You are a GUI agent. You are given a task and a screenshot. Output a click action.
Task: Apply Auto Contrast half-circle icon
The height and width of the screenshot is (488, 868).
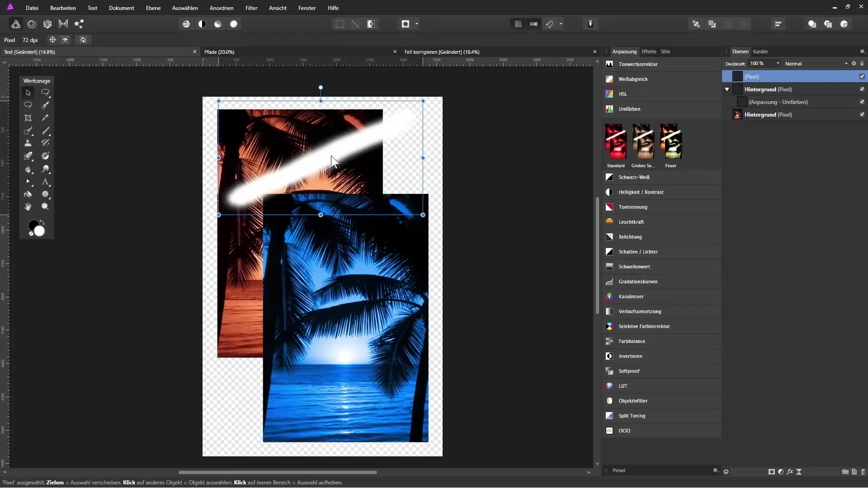click(x=202, y=24)
